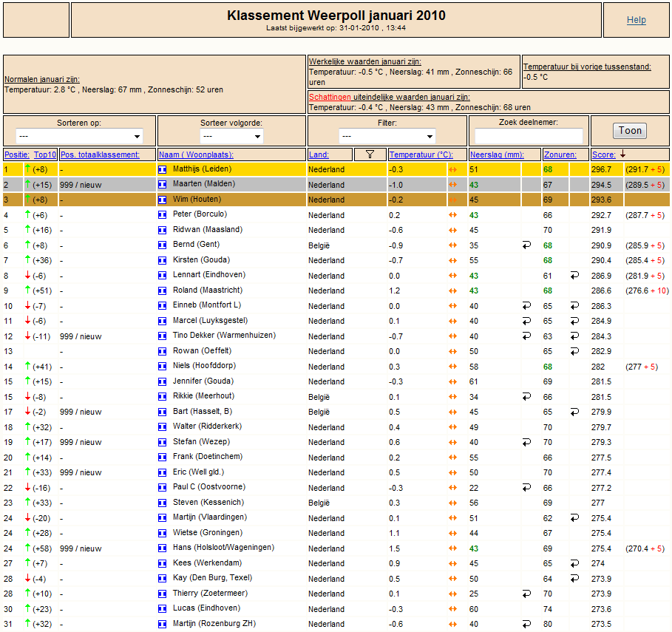The width and height of the screenshot is (672, 632).
Task: Click the return arrow icon beside Bernd's Neerslag 35
Action: (x=526, y=245)
